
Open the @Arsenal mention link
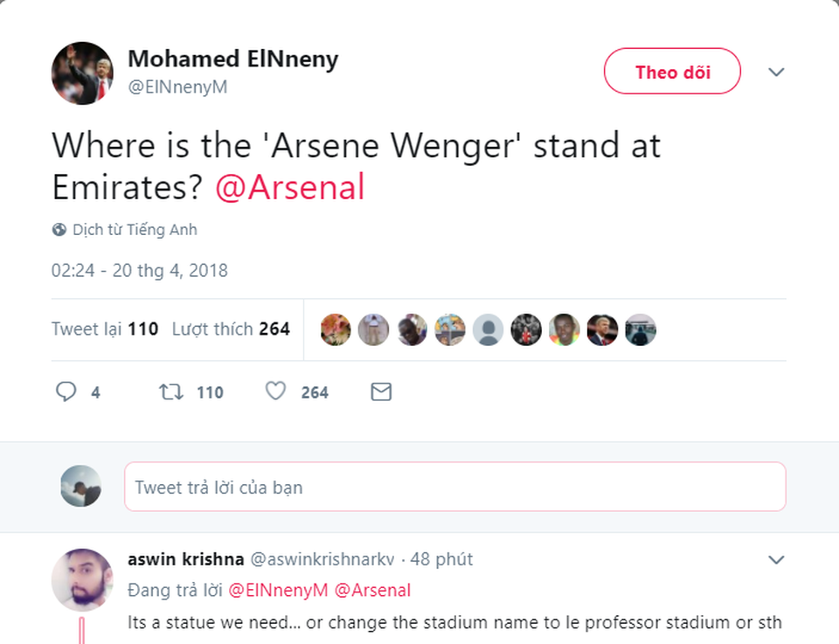click(291, 186)
